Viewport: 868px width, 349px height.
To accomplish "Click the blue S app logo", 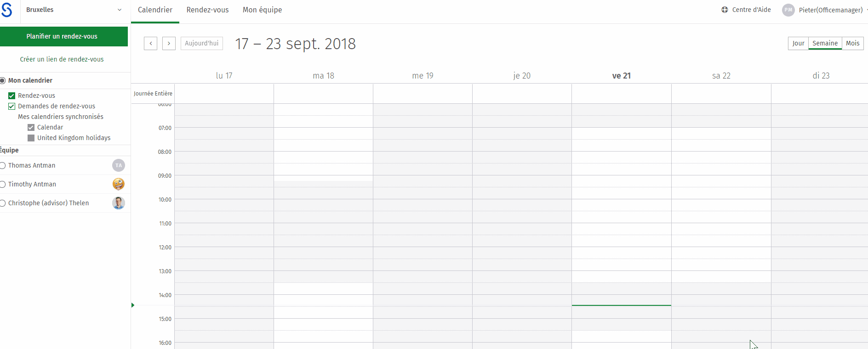I will pos(6,10).
